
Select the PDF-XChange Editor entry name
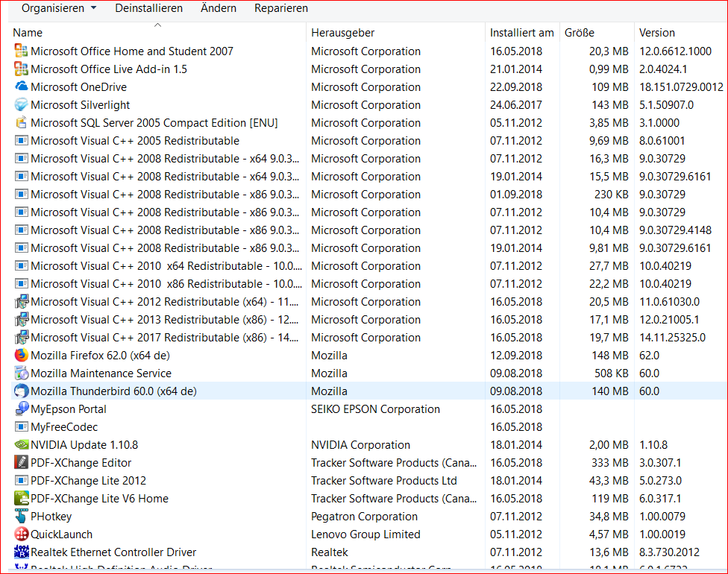click(81, 463)
